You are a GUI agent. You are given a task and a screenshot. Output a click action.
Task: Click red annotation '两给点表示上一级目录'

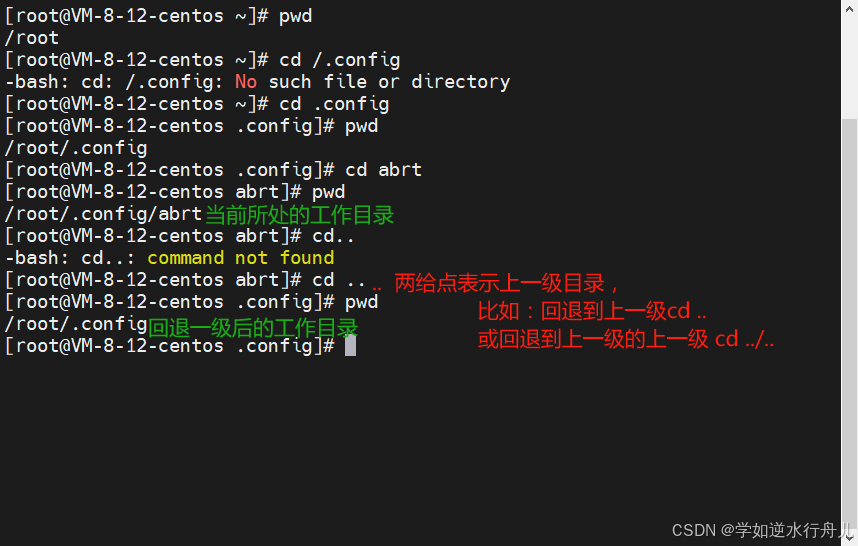click(499, 283)
